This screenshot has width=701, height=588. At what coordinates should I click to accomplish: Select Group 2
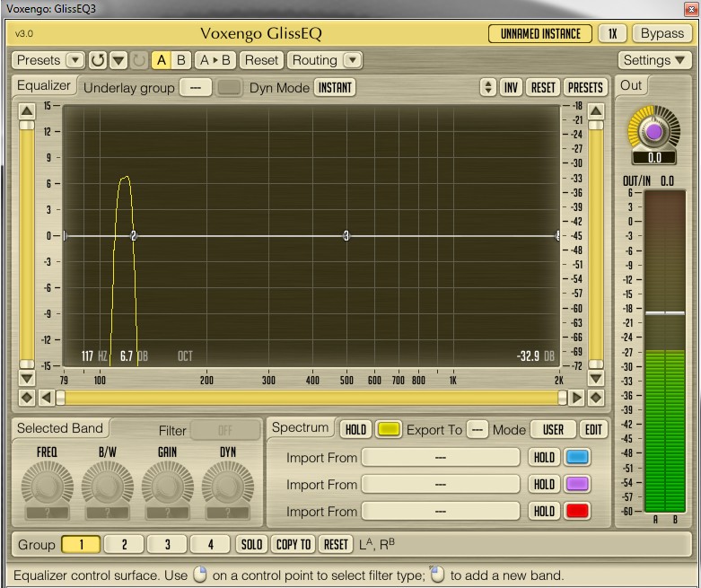tap(124, 544)
